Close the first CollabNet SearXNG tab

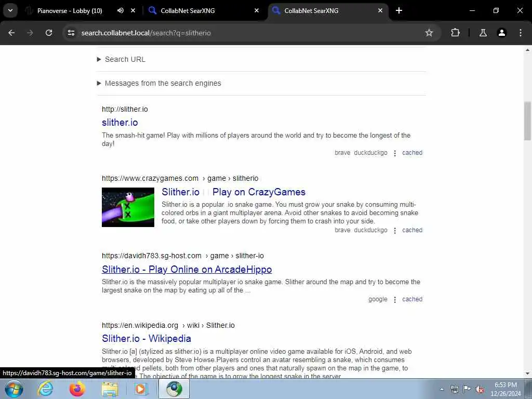pyautogui.click(x=257, y=10)
